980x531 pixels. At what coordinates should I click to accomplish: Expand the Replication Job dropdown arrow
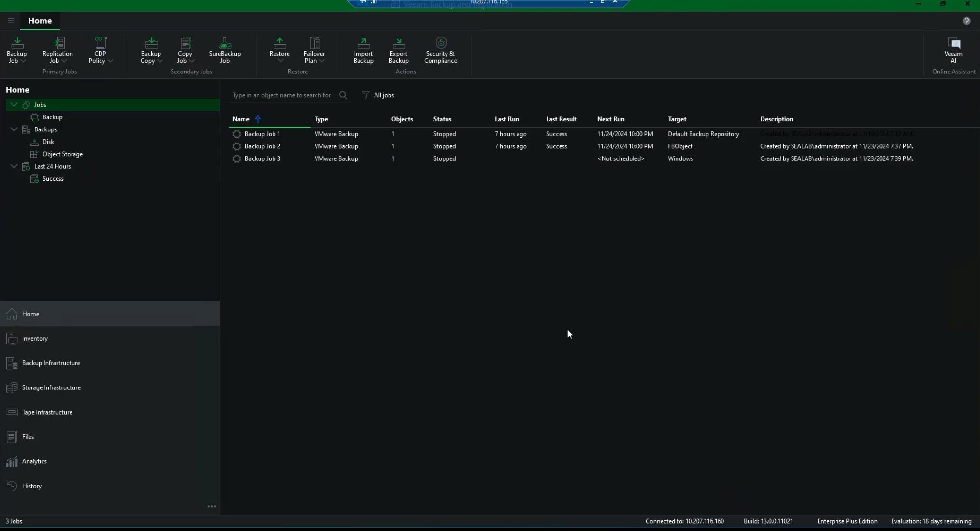(64, 61)
